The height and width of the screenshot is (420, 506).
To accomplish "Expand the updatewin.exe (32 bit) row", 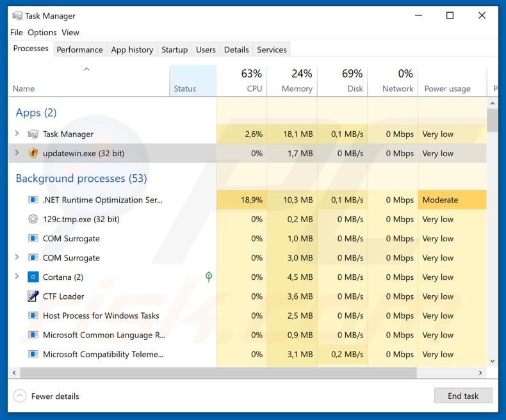I will (17, 152).
